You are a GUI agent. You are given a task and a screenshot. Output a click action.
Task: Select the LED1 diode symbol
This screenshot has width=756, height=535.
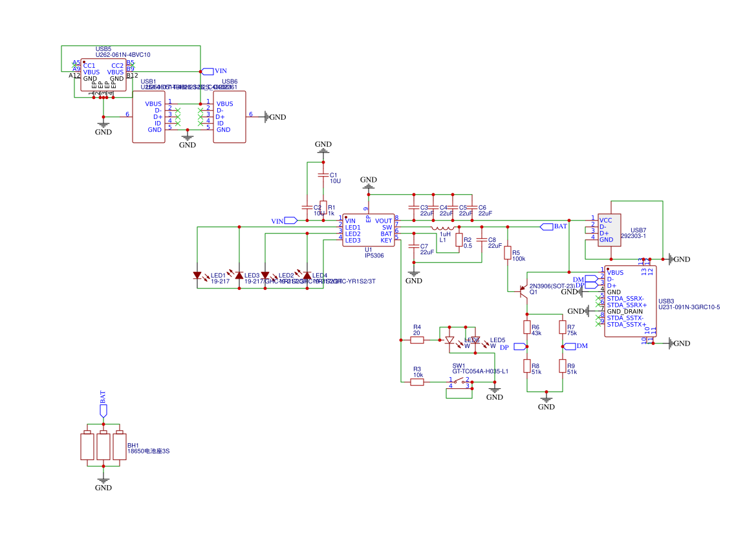(198, 275)
